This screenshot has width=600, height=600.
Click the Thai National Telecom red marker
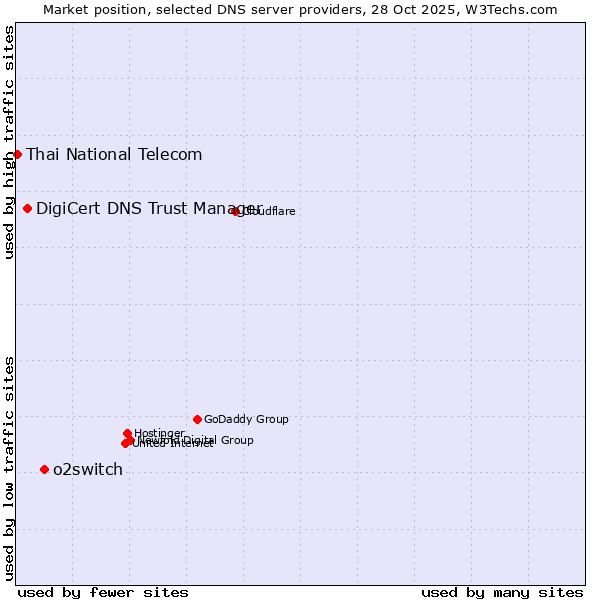click(17, 154)
